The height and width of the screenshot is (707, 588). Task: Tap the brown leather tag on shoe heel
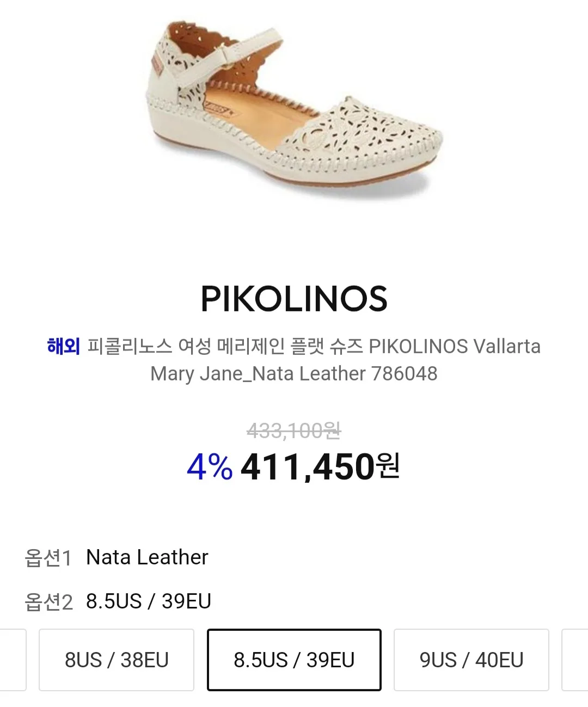157,65
